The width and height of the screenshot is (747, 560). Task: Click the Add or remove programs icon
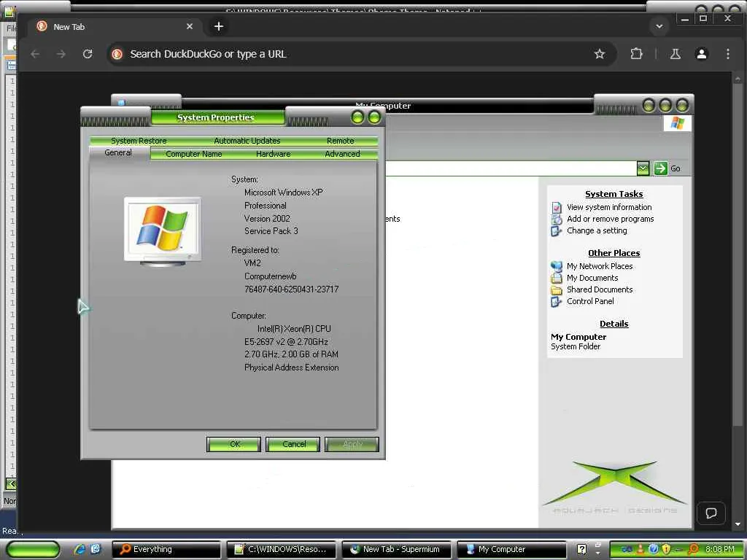click(557, 219)
